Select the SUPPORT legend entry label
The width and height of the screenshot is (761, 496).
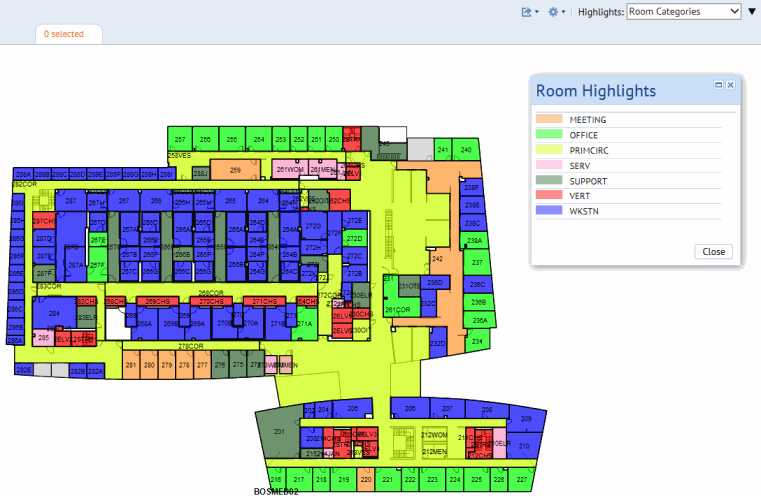[587, 181]
